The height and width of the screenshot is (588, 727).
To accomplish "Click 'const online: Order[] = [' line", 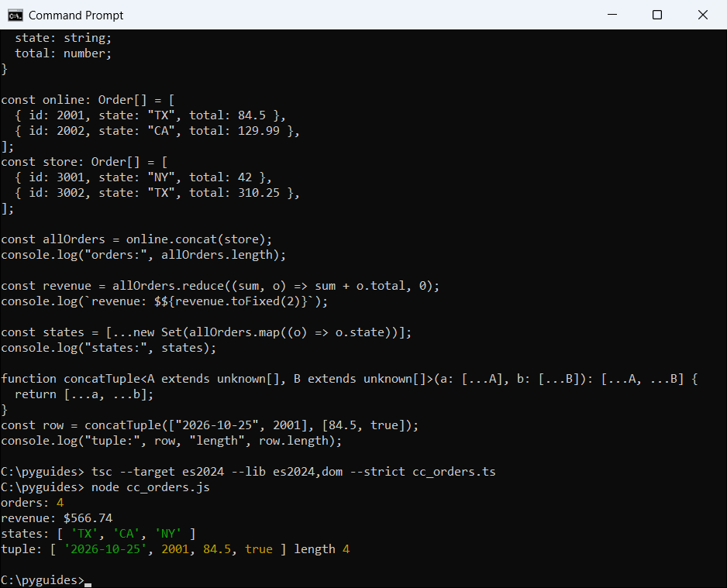I will [x=88, y=100].
